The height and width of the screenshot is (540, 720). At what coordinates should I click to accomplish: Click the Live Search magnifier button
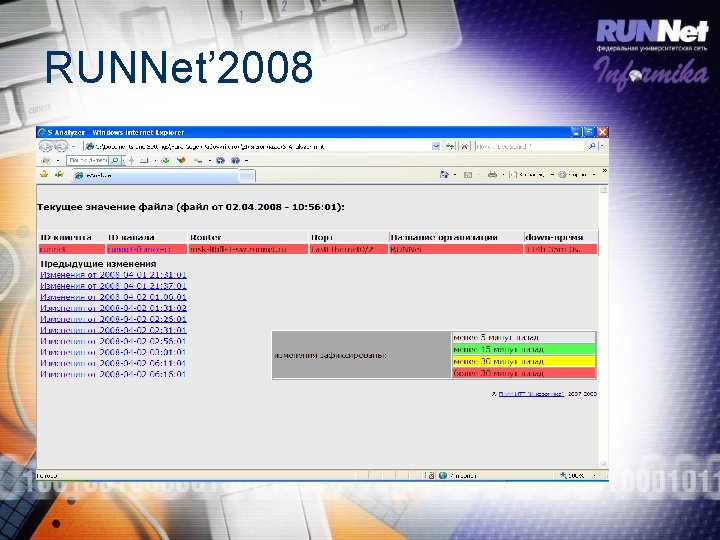(x=592, y=146)
